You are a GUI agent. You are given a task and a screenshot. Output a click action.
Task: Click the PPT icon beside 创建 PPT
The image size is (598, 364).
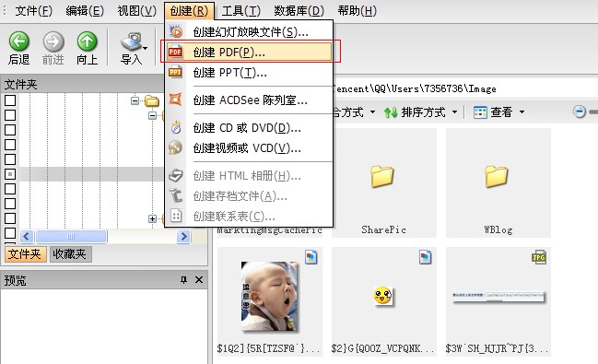point(175,72)
